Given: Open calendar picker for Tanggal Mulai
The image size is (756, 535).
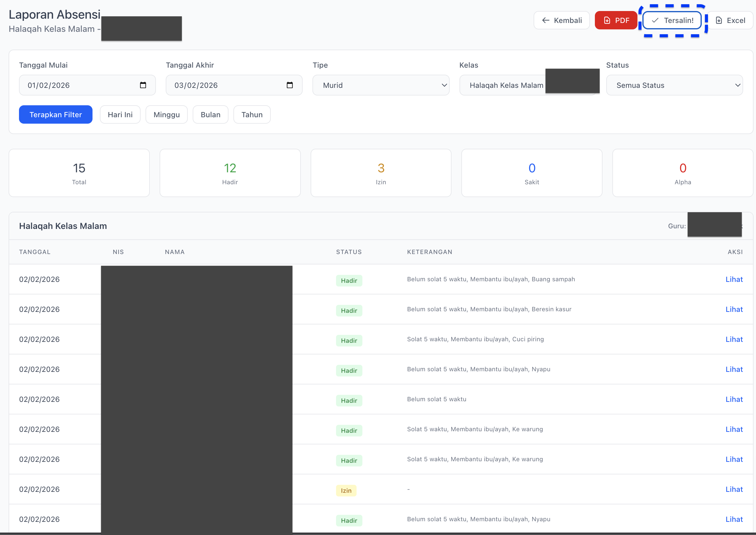Looking at the screenshot, I should [143, 85].
